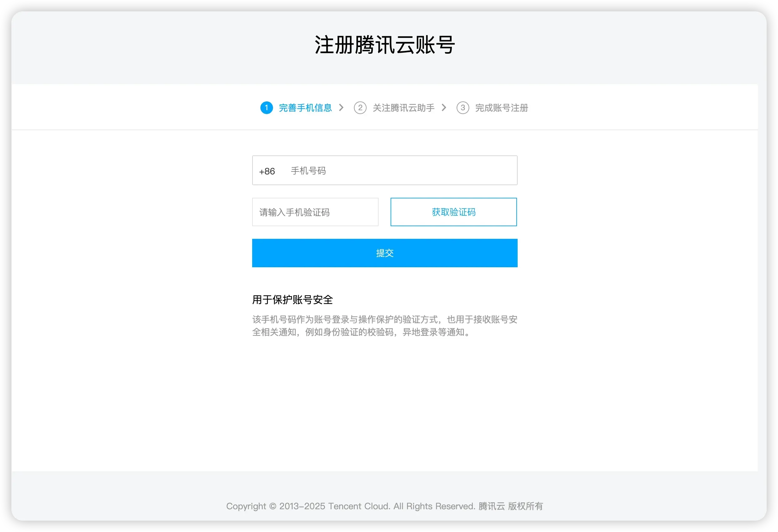Click the step 3 circle icon
Viewport: 778px width, 532px height.
pyautogui.click(x=463, y=108)
